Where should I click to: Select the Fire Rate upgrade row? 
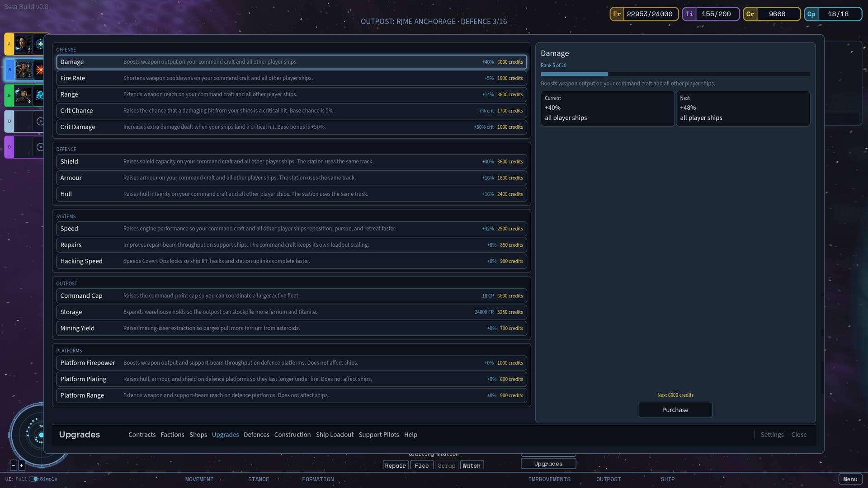coord(292,78)
